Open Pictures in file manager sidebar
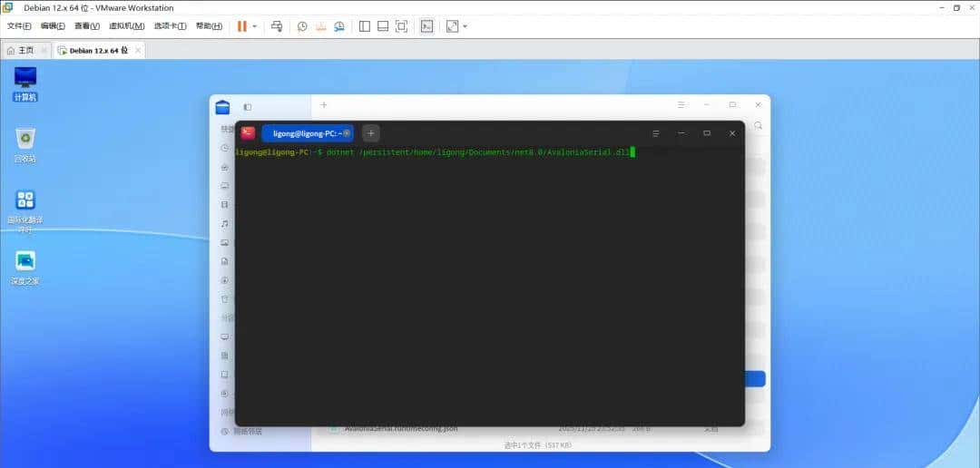Screen dimensions: 980x468 225,242
